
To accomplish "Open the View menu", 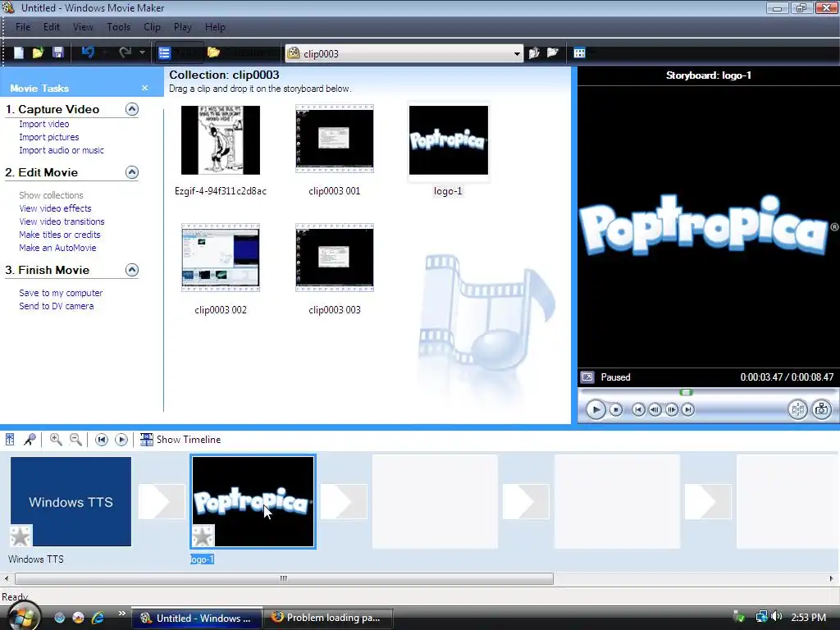I will coord(83,27).
